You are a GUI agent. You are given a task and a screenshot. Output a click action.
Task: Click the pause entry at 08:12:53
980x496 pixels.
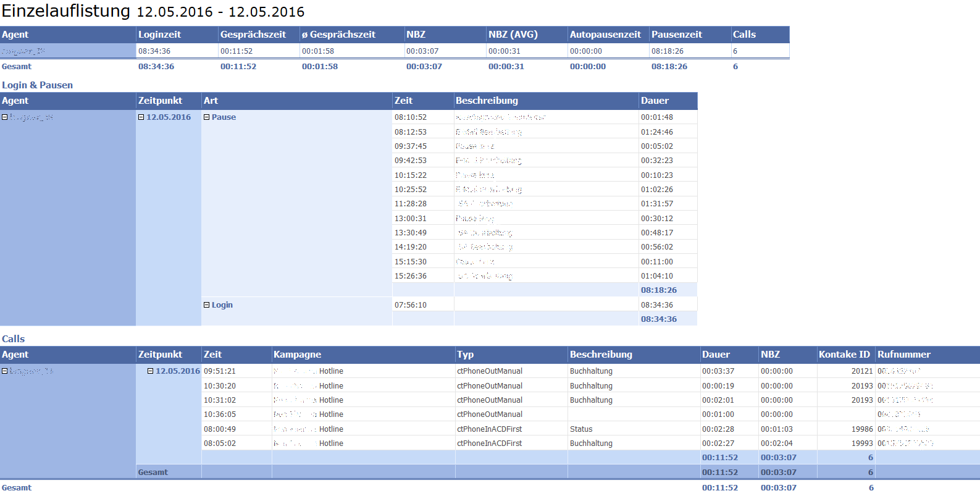pos(411,132)
